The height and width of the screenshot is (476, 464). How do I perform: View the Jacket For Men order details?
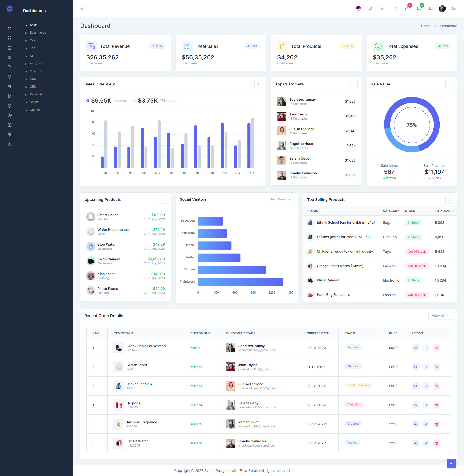point(415,386)
